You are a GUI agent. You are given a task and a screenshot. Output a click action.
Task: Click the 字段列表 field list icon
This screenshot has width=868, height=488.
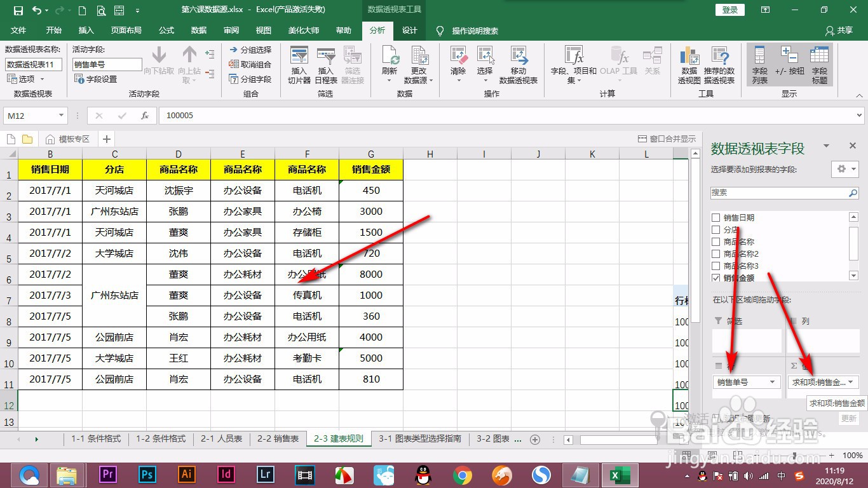(761, 64)
